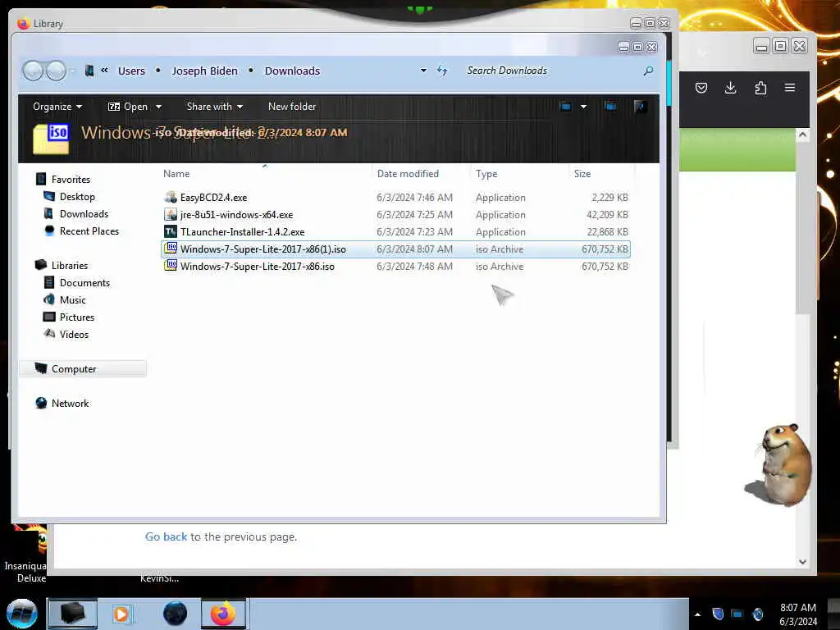Click the refresh arrows icon in address bar
This screenshot has height=630, width=840.
pos(442,71)
